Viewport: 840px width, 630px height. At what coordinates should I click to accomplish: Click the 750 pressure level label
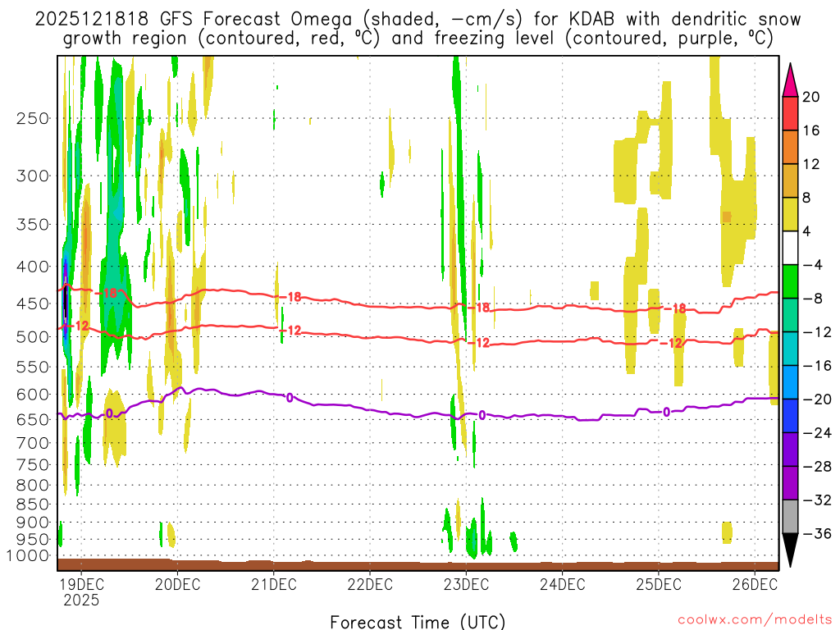pyautogui.click(x=33, y=465)
